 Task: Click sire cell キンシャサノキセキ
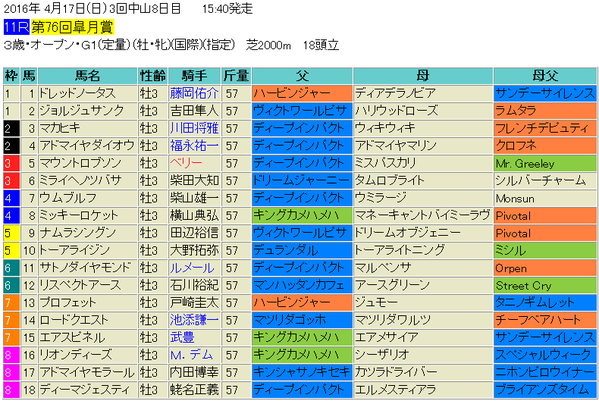pyautogui.click(x=302, y=372)
